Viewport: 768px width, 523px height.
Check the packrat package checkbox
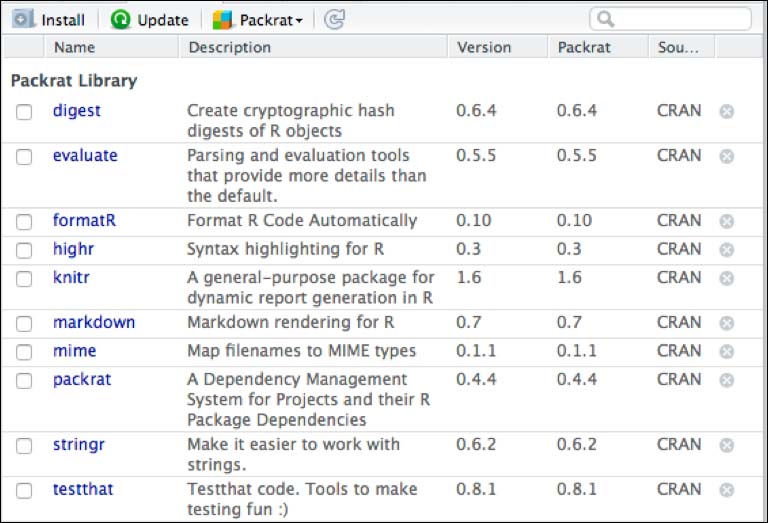click(x=24, y=380)
